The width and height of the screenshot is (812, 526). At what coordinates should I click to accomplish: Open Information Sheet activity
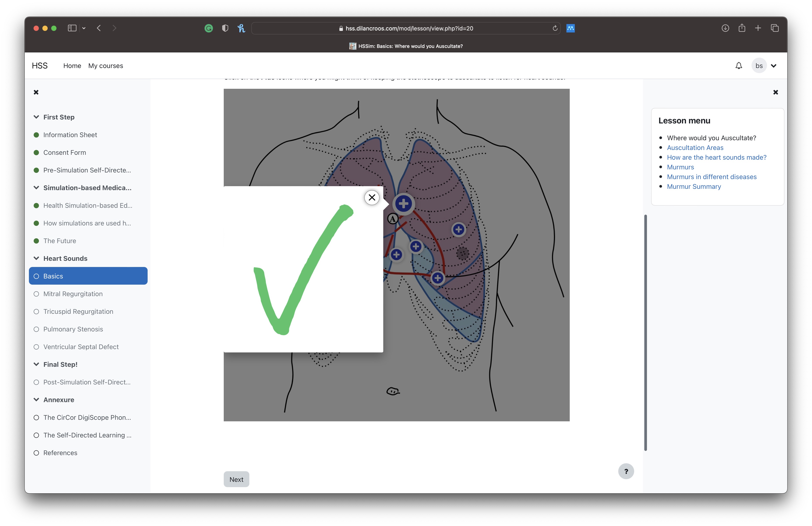tap(70, 135)
